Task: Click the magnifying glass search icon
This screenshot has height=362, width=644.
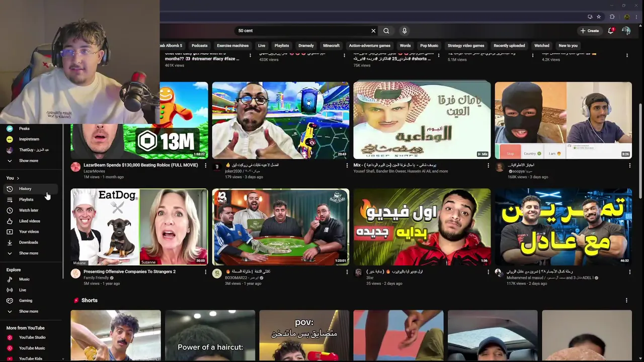Action: point(386,31)
